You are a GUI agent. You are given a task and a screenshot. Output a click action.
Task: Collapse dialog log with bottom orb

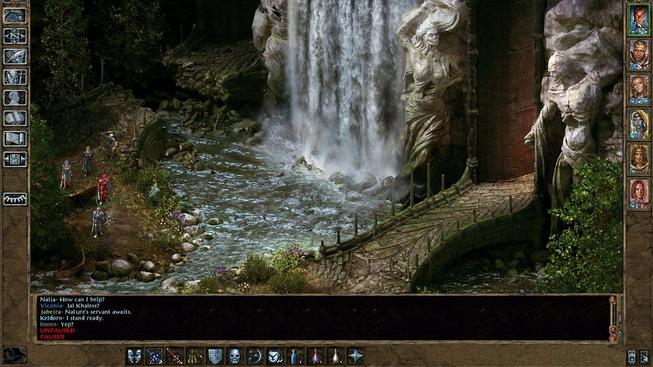click(x=613, y=338)
